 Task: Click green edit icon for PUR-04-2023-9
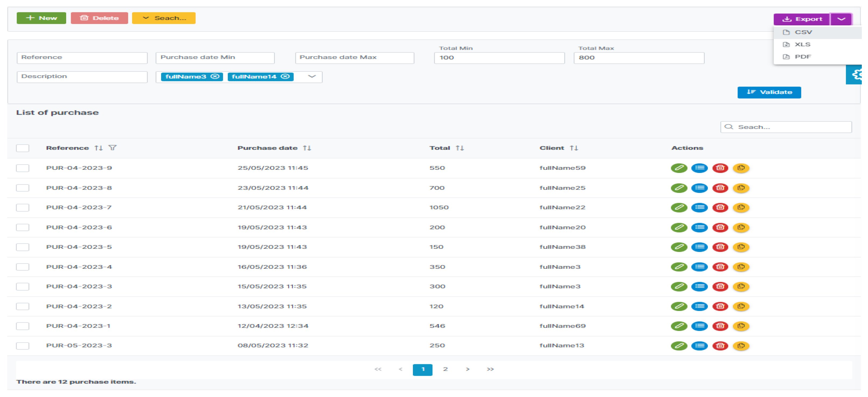(679, 168)
